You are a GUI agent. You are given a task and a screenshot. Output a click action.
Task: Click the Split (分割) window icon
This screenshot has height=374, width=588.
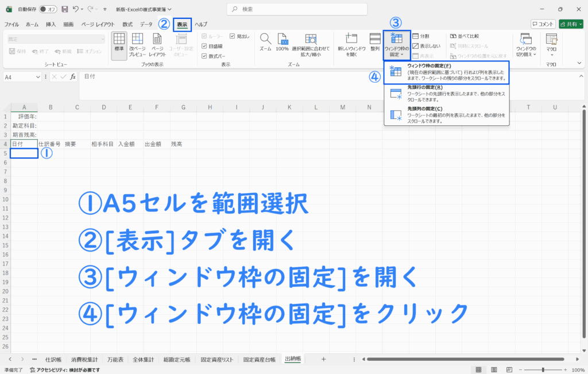click(x=423, y=36)
